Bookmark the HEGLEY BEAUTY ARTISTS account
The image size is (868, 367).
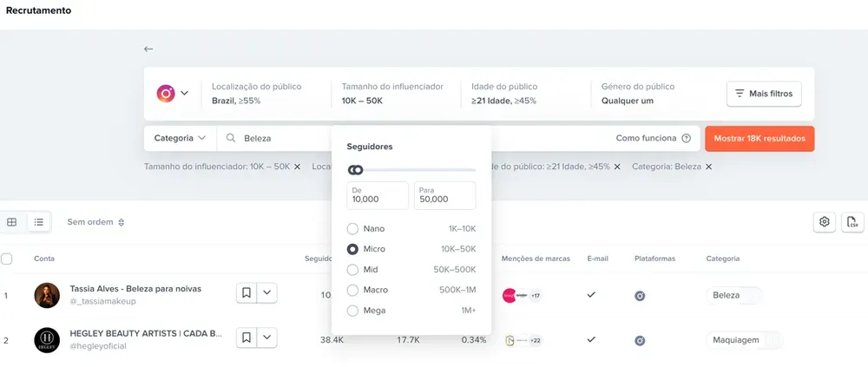click(247, 338)
